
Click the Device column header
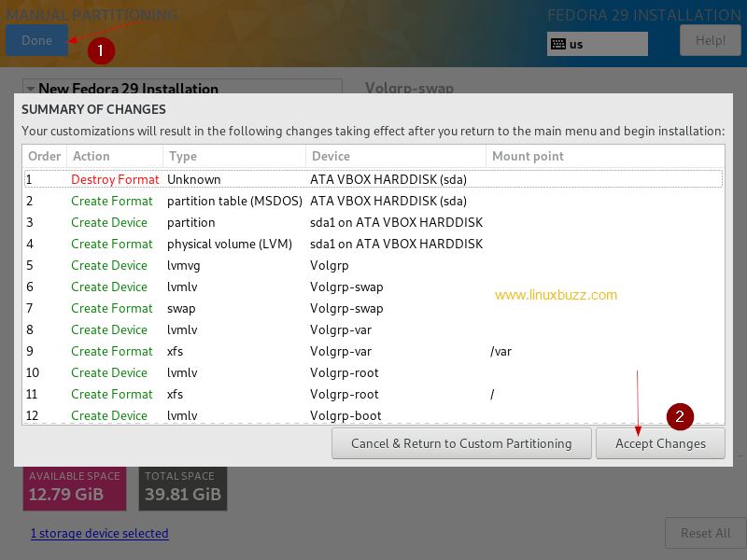[396, 156]
